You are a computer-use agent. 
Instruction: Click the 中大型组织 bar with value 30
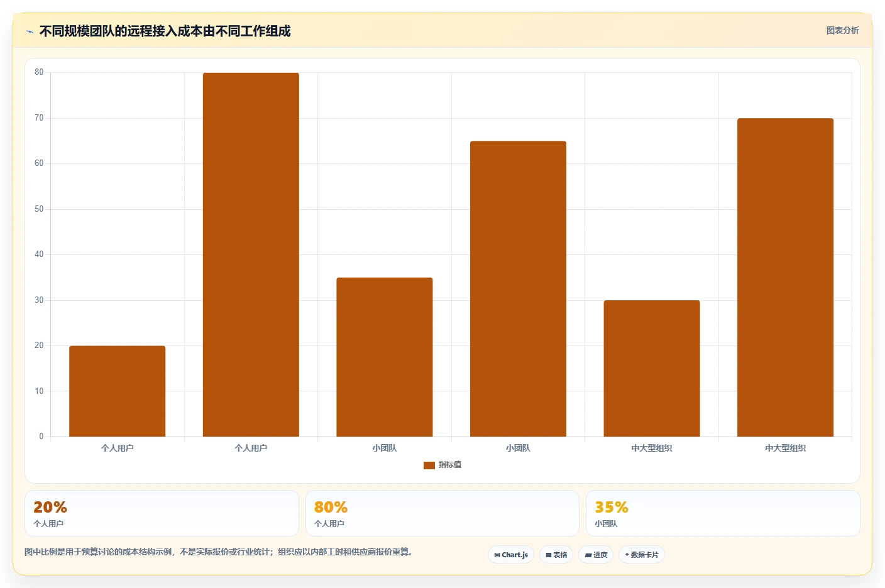pyautogui.click(x=652, y=368)
